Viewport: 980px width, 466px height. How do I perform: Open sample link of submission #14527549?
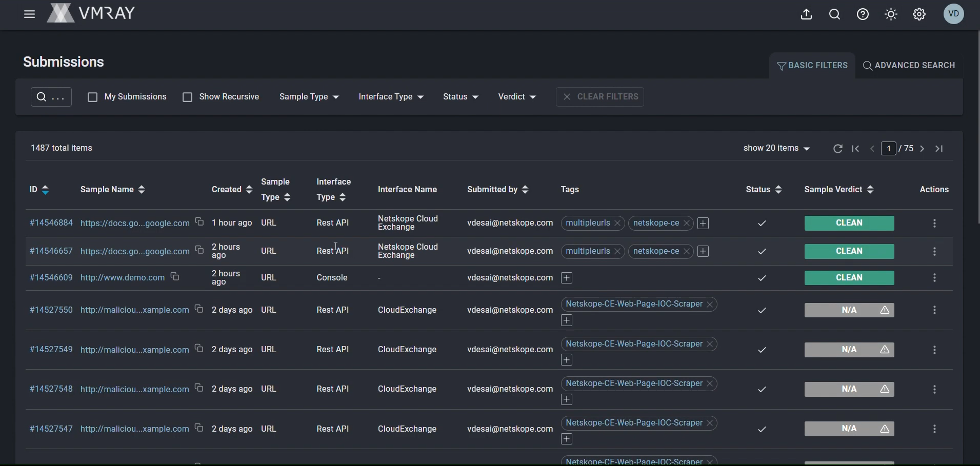coord(135,350)
